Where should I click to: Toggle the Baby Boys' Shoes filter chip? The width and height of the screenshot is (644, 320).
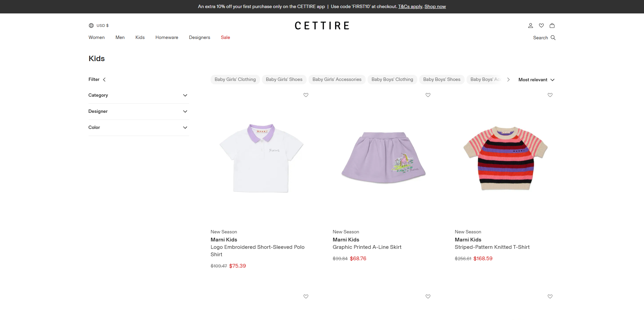441,80
